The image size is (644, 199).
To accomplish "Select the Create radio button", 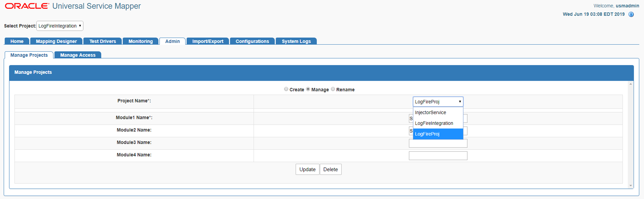I will click(286, 89).
